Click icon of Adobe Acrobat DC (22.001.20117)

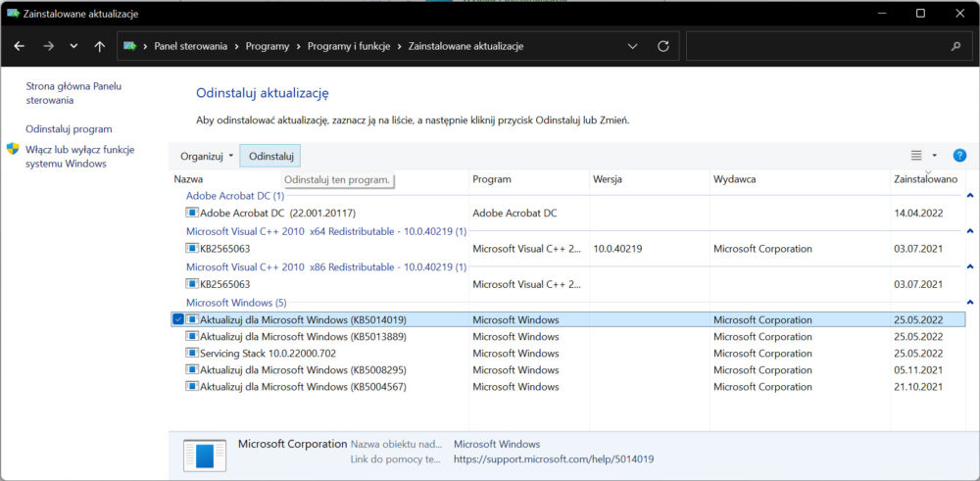(x=192, y=213)
